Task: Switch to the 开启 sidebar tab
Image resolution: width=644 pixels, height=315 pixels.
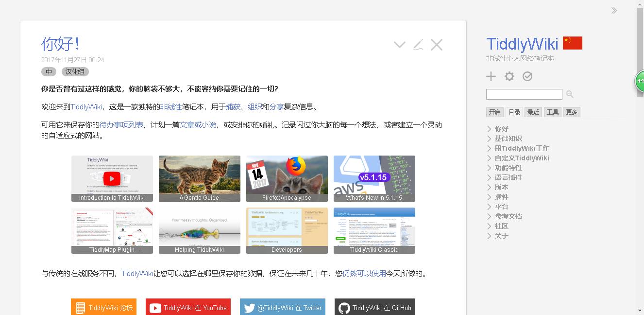Action: click(495, 112)
